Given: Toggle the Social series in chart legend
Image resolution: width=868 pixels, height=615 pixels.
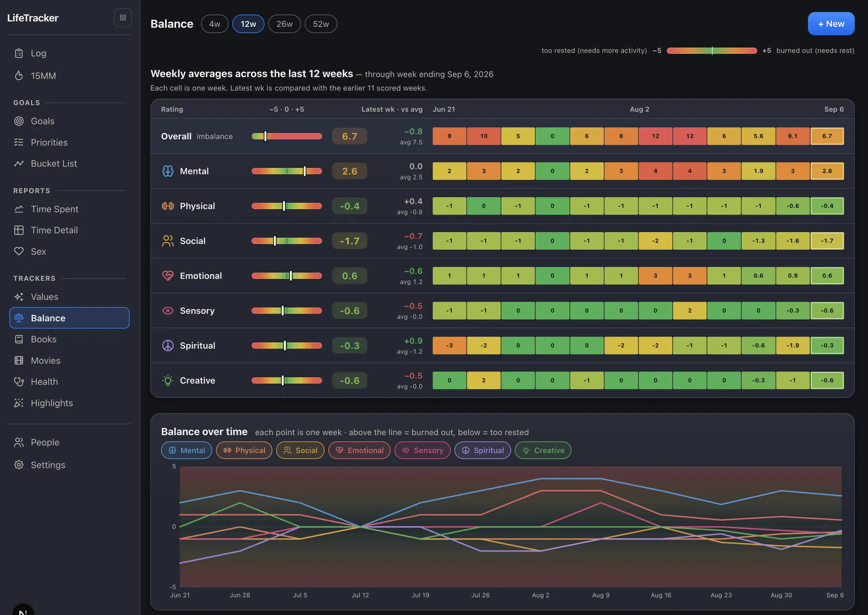Looking at the screenshot, I should tap(300, 450).
